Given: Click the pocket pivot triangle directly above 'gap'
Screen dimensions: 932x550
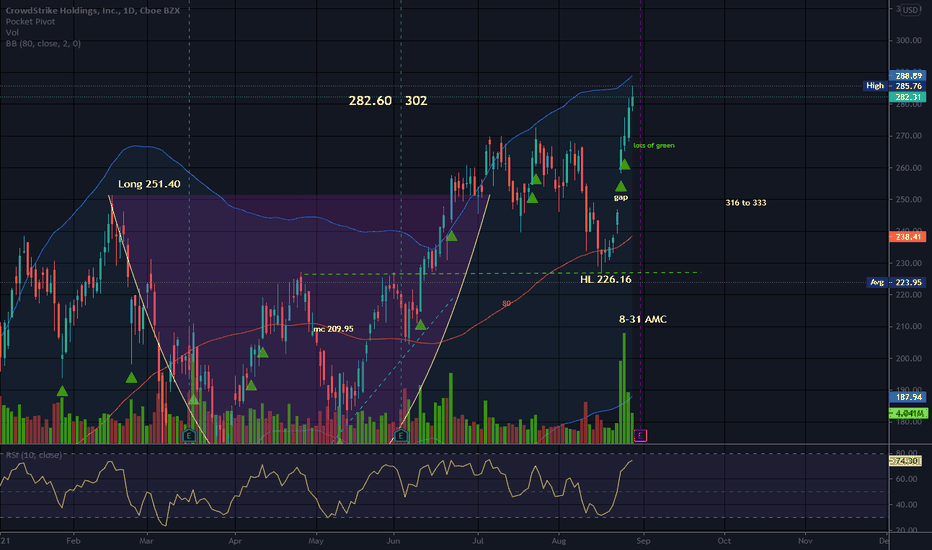Looking at the screenshot, I should click(621, 186).
